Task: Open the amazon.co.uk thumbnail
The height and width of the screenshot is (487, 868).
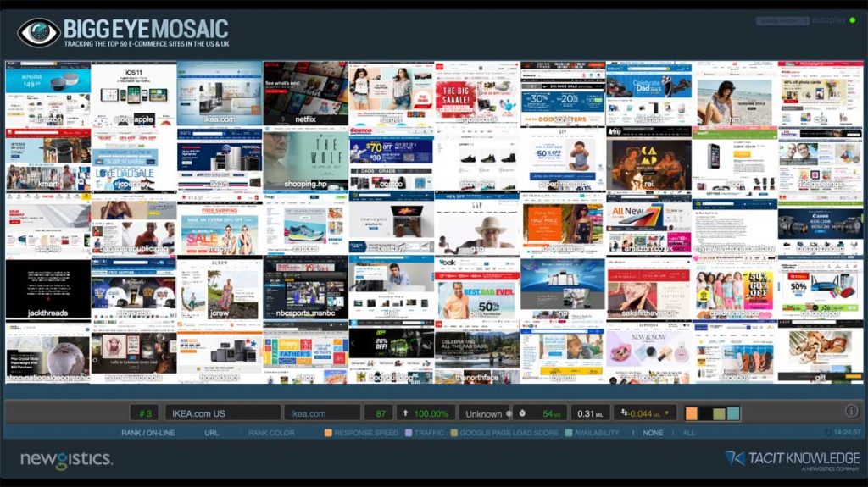Action: click(x=648, y=223)
